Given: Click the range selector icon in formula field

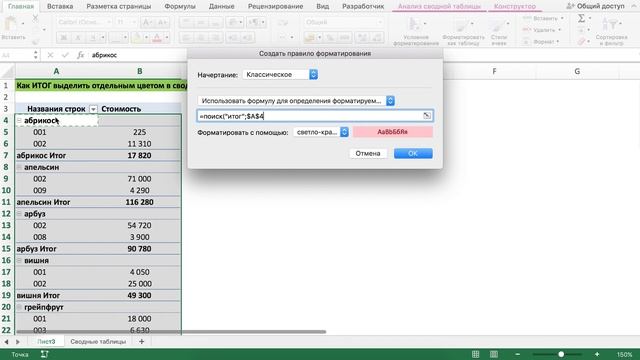Looking at the screenshot, I should (x=427, y=116).
